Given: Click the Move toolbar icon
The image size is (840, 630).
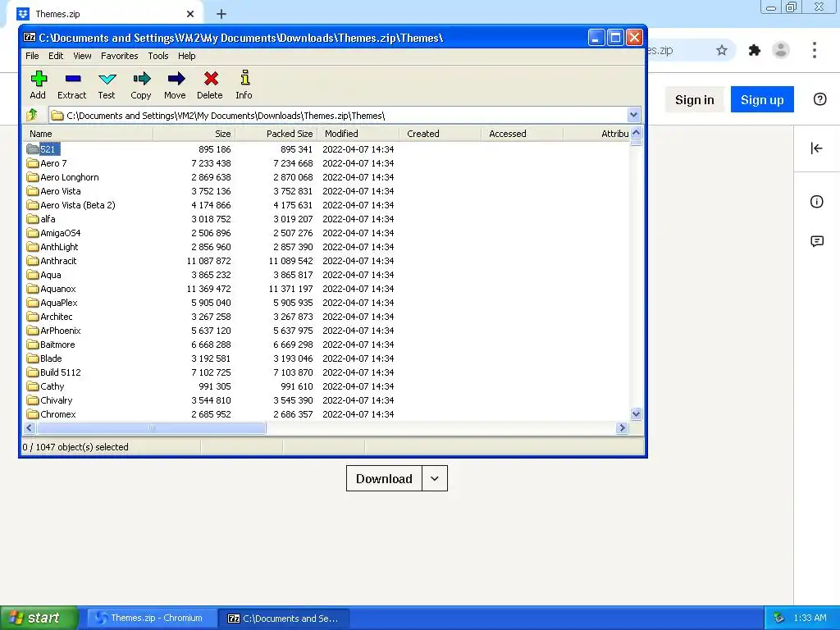Looking at the screenshot, I should (x=176, y=79).
